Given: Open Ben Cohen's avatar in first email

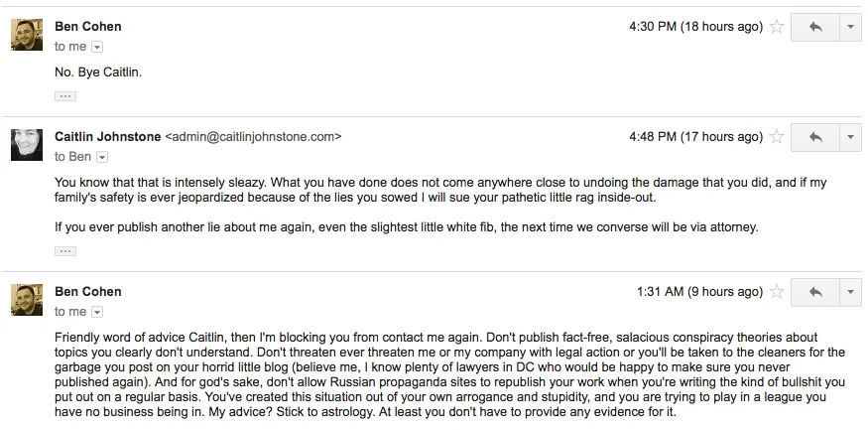Looking at the screenshot, I should coord(27,35).
